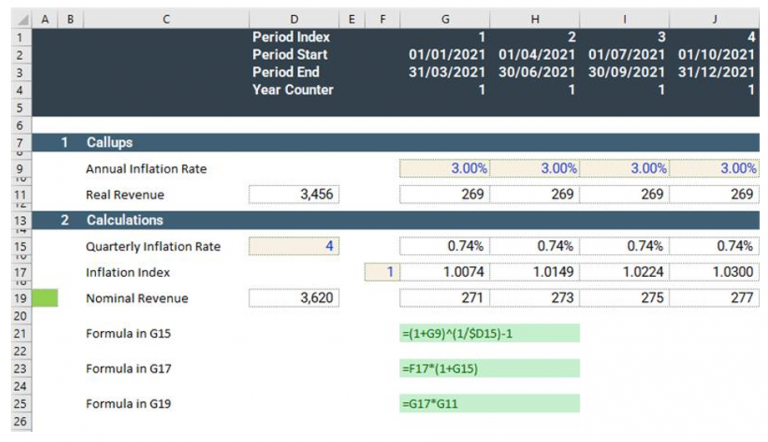Select row 26 header
768x442 pixels.
(20, 421)
